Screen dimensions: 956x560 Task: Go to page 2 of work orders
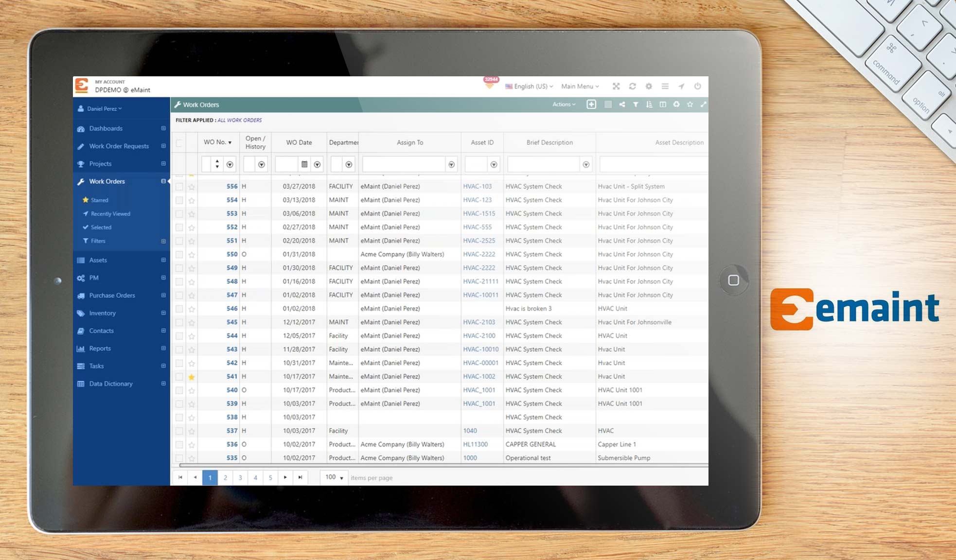[225, 477]
